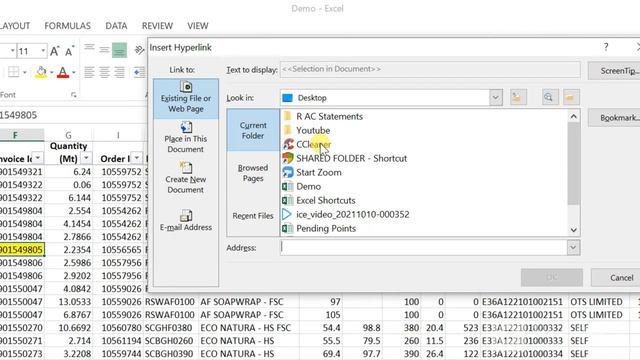The height and width of the screenshot is (360, 640).
Task: Open borders icon in Font group
Action: point(13,73)
